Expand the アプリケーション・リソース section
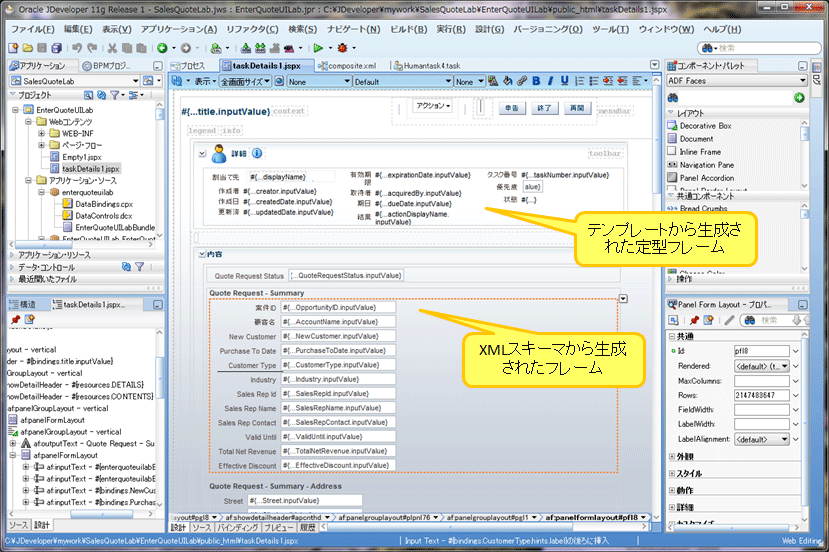The image size is (829, 552). [12, 255]
